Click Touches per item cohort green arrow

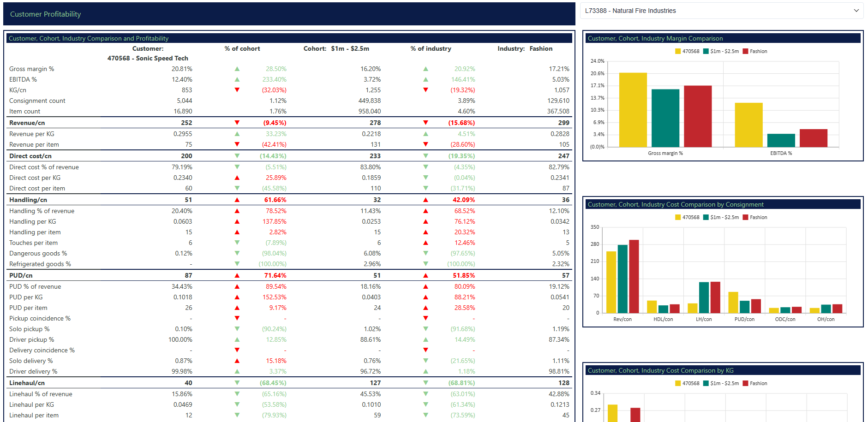237,243
